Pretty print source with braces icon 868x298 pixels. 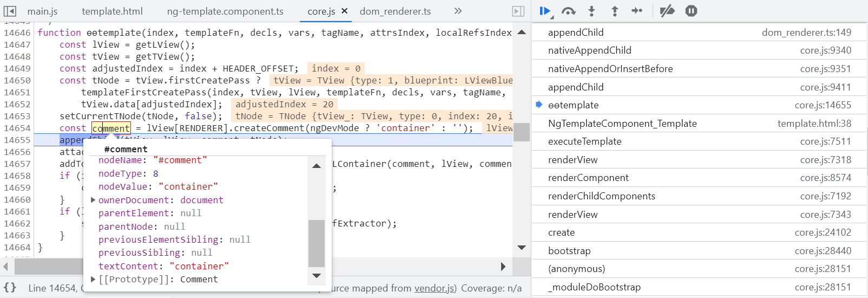[10, 288]
